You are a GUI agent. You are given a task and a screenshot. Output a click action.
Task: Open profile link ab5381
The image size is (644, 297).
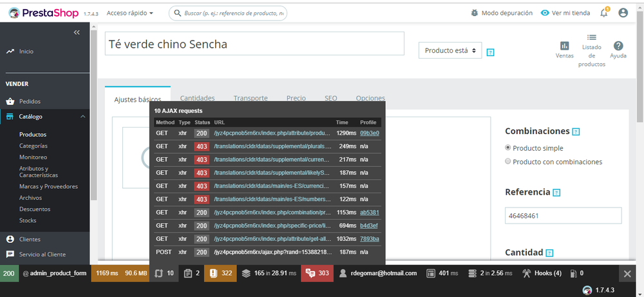tap(370, 213)
